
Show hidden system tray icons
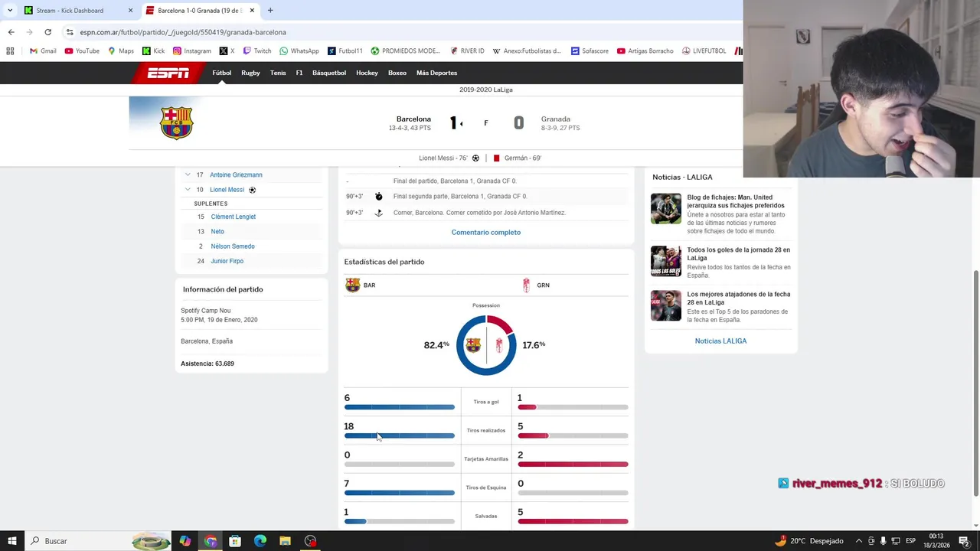coord(858,541)
